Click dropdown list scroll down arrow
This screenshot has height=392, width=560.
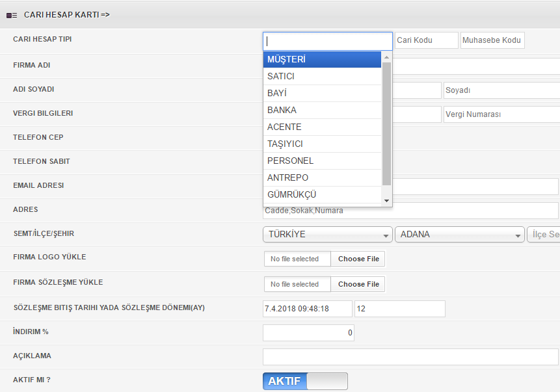(386, 201)
